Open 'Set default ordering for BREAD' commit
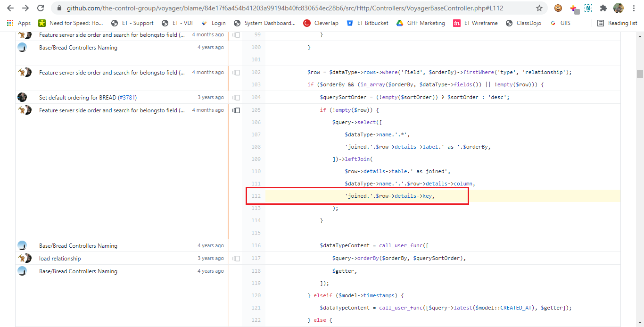 click(x=77, y=98)
